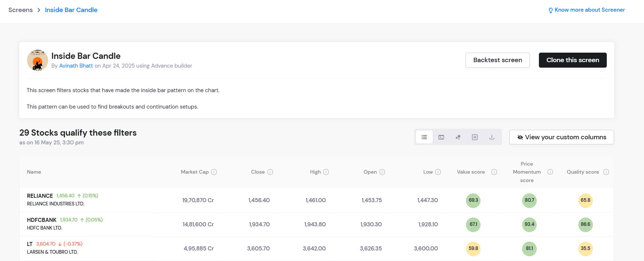Open the LT stock link
This screenshot has width=644, height=261.
pos(30,244)
